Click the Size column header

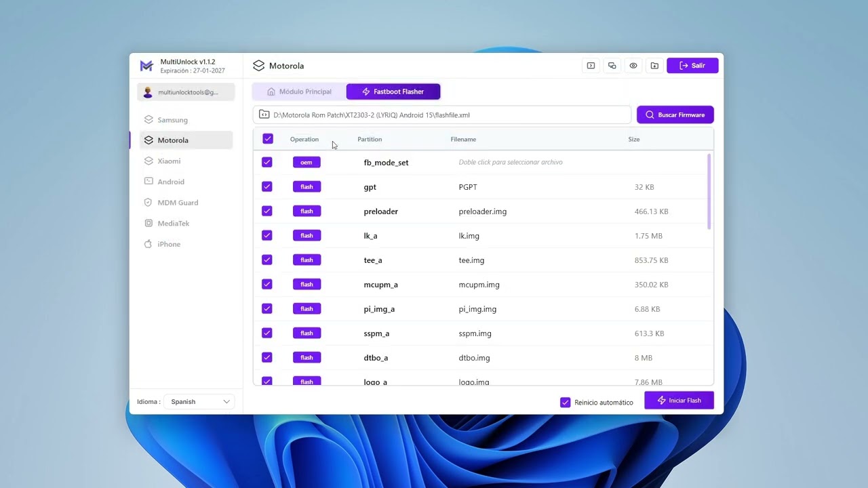pos(634,140)
